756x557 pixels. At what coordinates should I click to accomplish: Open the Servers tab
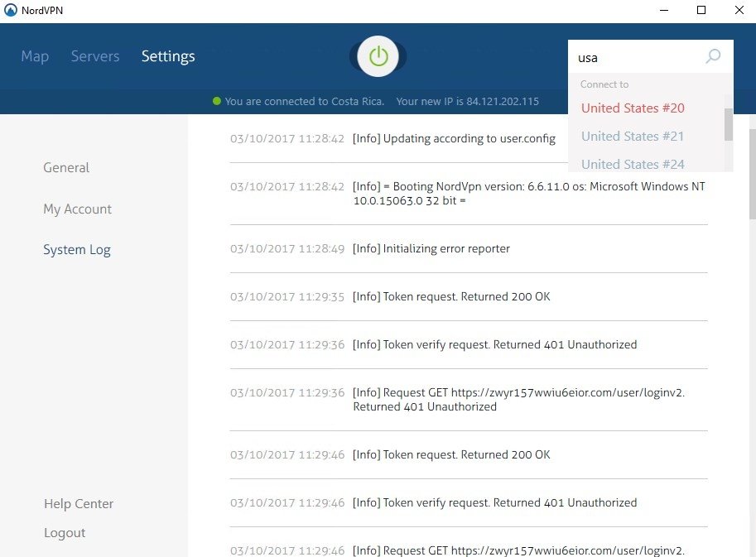[x=95, y=56]
